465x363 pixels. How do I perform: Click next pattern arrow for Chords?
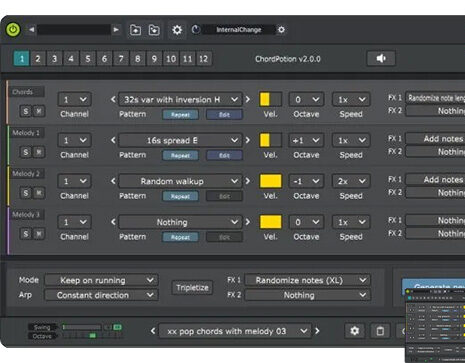[x=248, y=99]
